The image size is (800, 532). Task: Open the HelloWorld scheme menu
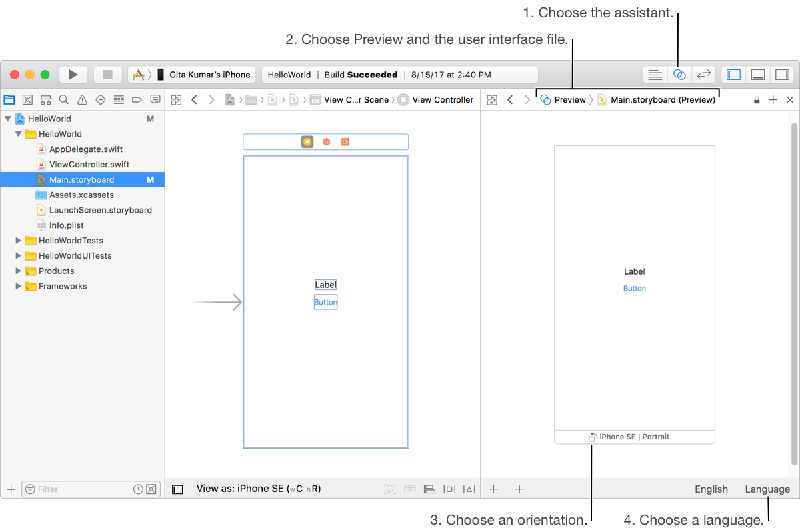pyautogui.click(x=139, y=75)
